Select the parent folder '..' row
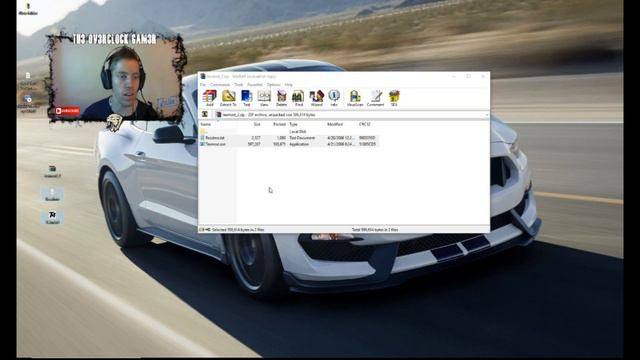Screen dimensions: 640x360 [x=289, y=131]
